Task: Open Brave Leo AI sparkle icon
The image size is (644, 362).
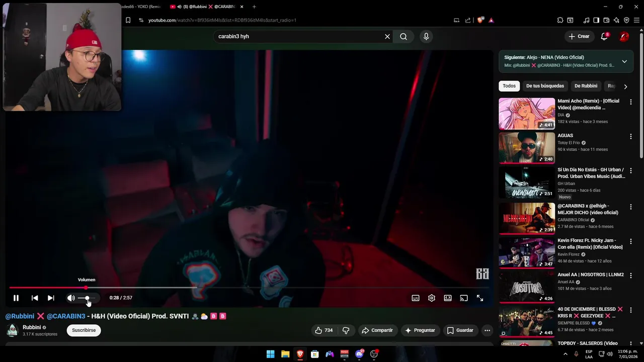Action: point(616,20)
